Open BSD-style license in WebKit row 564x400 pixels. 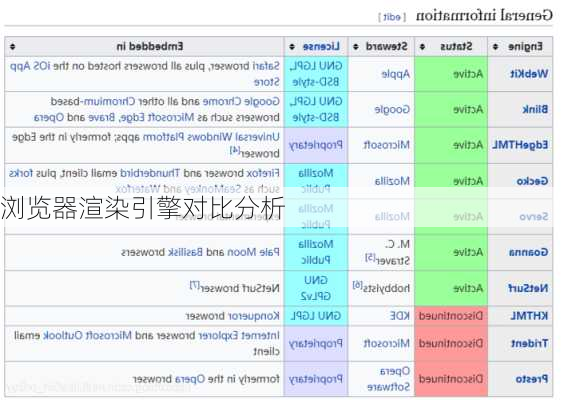[316, 82]
